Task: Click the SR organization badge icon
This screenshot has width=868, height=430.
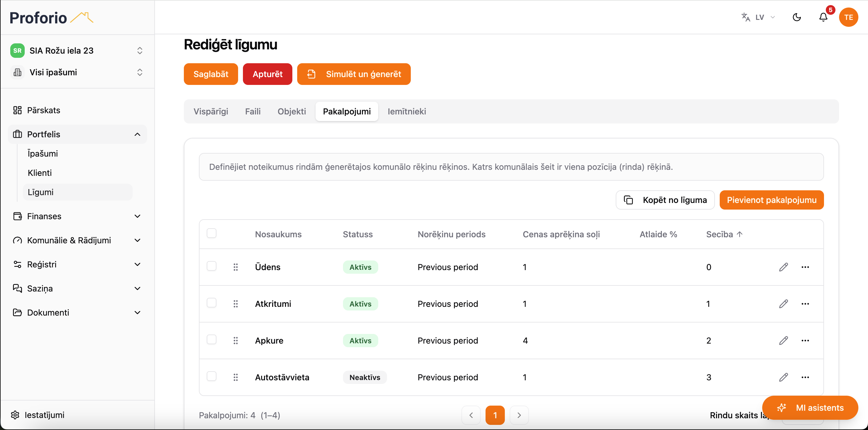Action: (x=17, y=51)
